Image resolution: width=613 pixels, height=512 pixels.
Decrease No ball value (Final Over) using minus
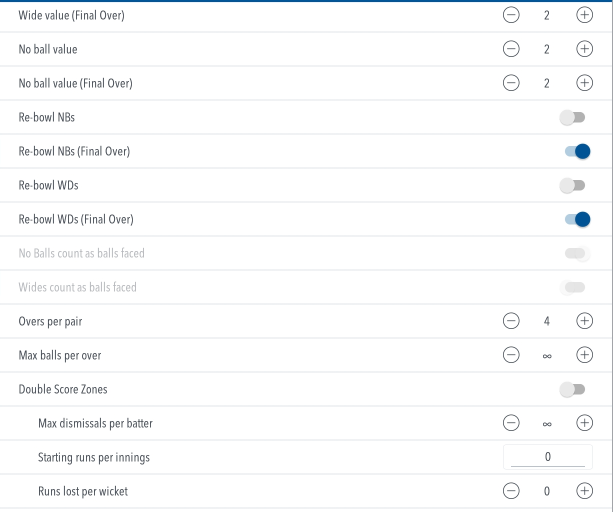point(511,83)
